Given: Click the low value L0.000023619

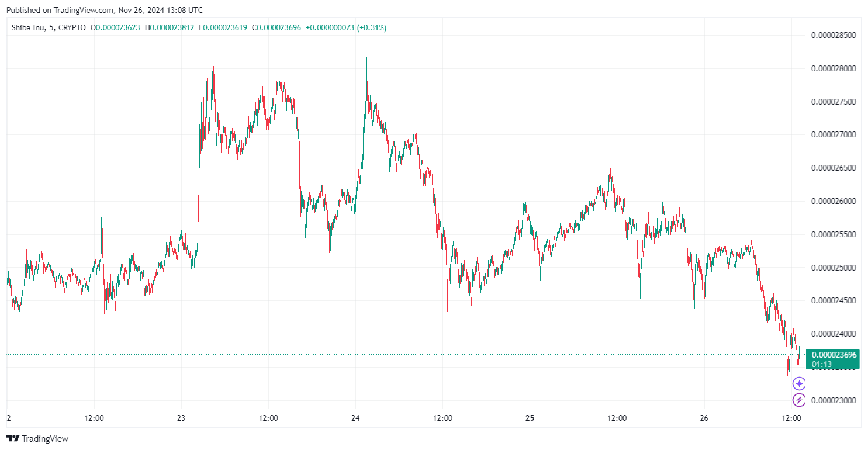Looking at the screenshot, I should pyautogui.click(x=223, y=27).
